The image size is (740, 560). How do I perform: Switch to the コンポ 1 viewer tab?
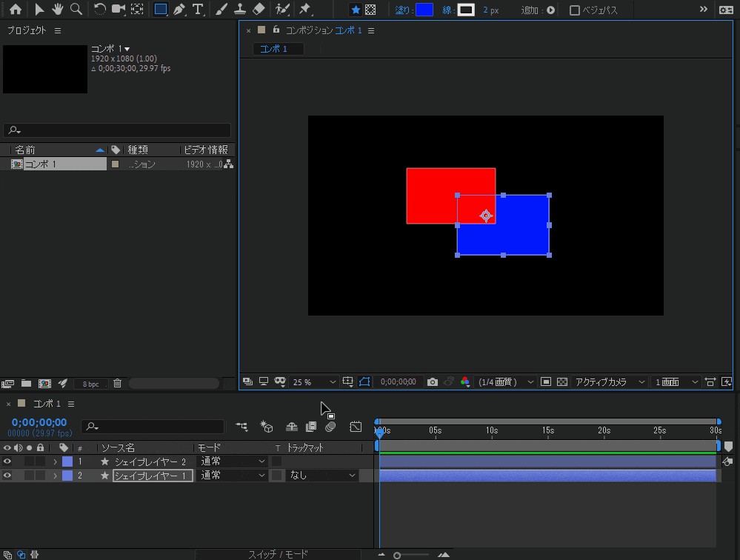pyautogui.click(x=277, y=48)
